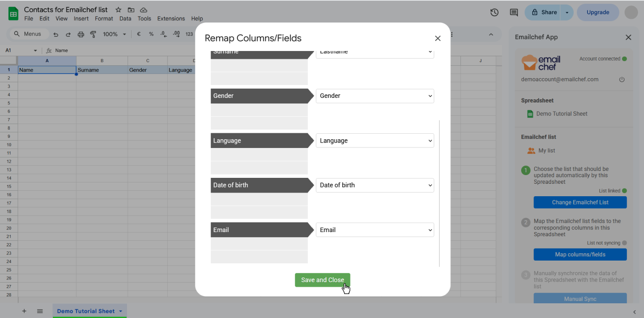This screenshot has height=318, width=644.
Task: Click the print icon in toolbar
Action: [81, 34]
